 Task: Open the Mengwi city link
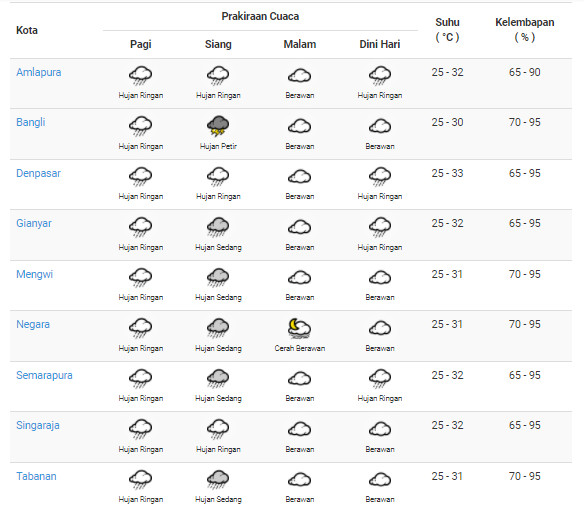(34, 274)
